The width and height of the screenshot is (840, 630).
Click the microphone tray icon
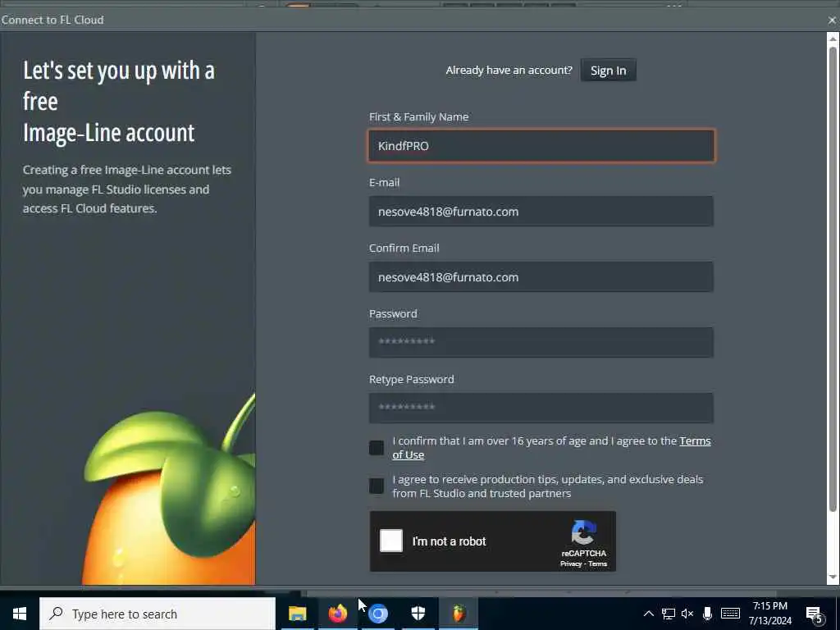tap(707, 614)
